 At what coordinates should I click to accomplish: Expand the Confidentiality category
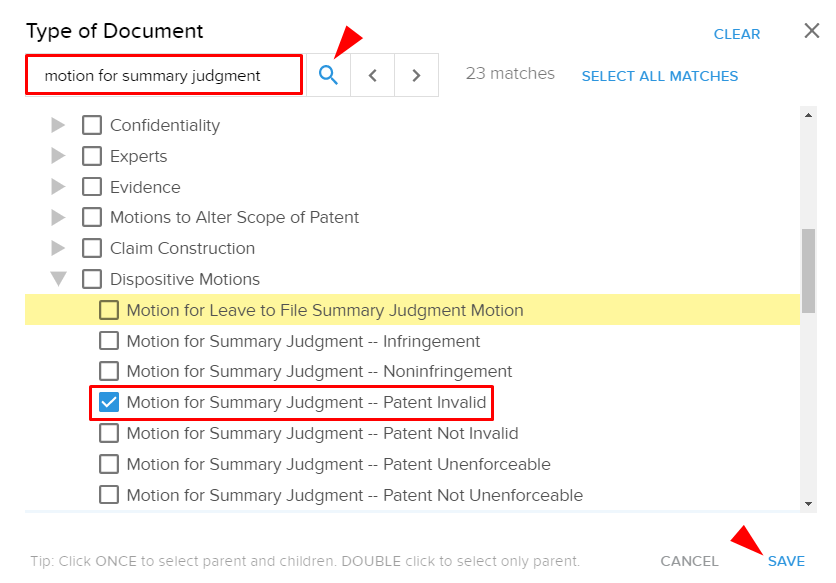point(58,125)
